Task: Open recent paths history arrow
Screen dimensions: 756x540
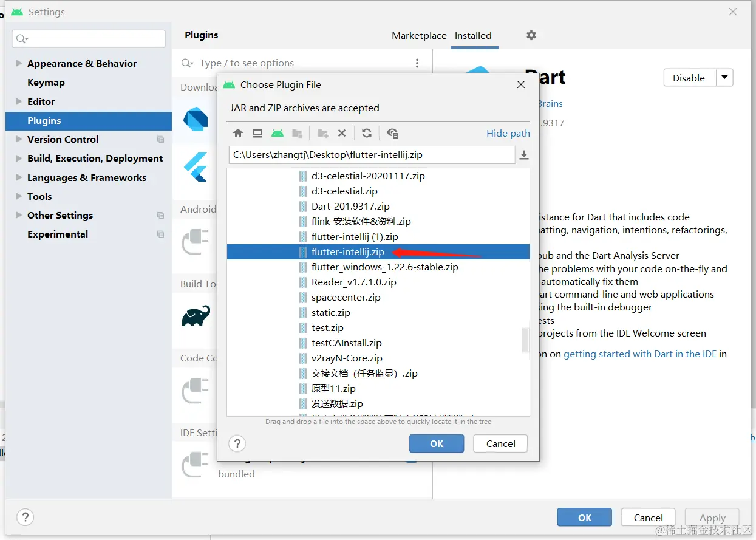Action: coord(524,156)
